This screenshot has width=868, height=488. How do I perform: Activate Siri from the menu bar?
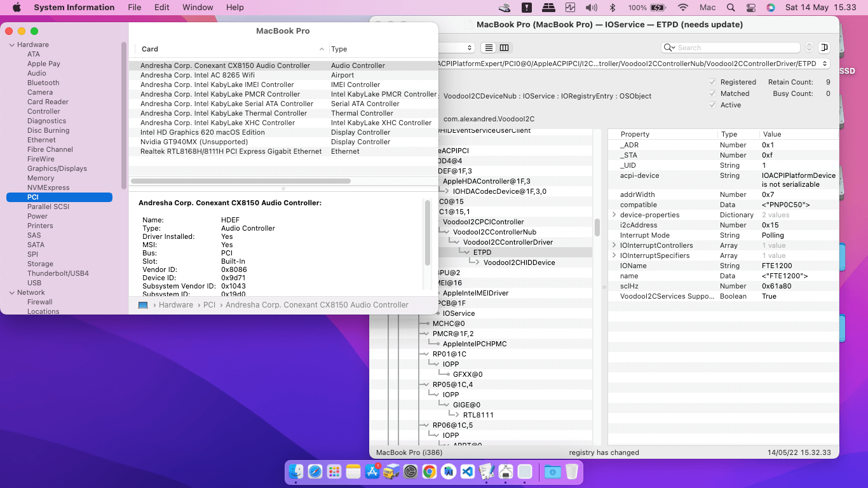[771, 8]
